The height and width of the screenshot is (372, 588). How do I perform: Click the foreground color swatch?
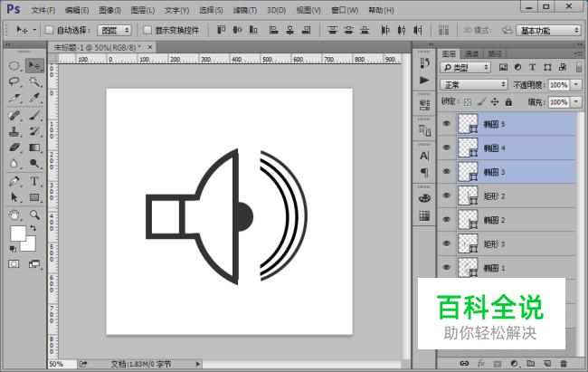(x=17, y=234)
